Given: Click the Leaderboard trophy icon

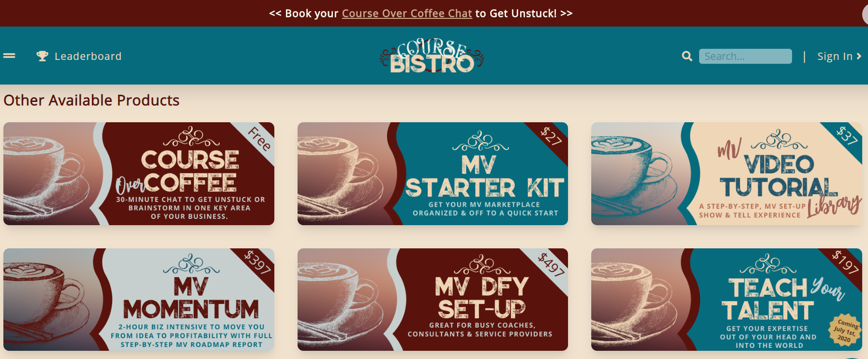Looking at the screenshot, I should tap(42, 56).
